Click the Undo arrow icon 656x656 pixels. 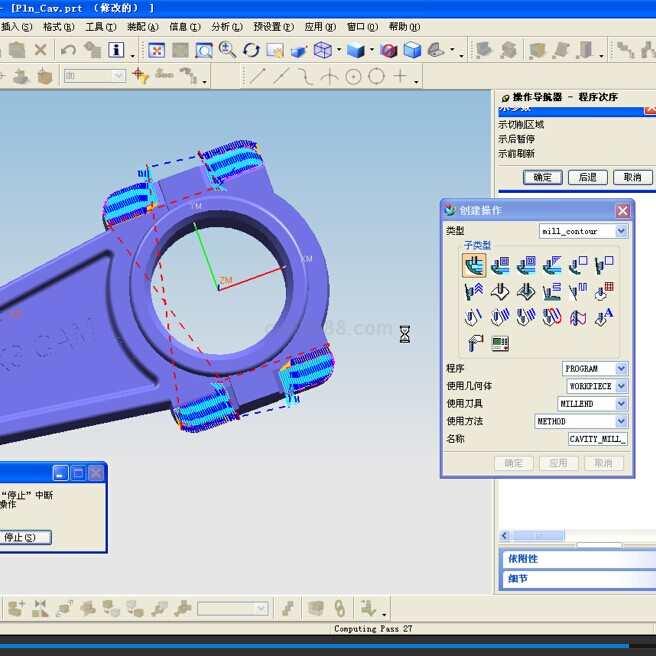[x=68, y=50]
